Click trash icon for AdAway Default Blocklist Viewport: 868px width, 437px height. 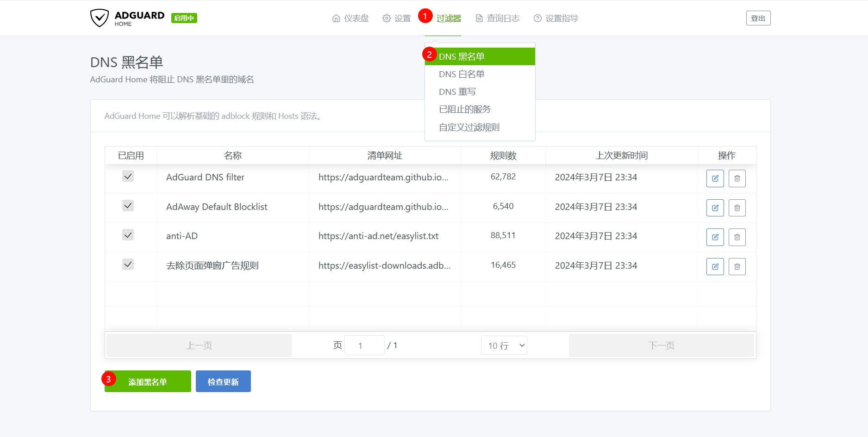737,208
